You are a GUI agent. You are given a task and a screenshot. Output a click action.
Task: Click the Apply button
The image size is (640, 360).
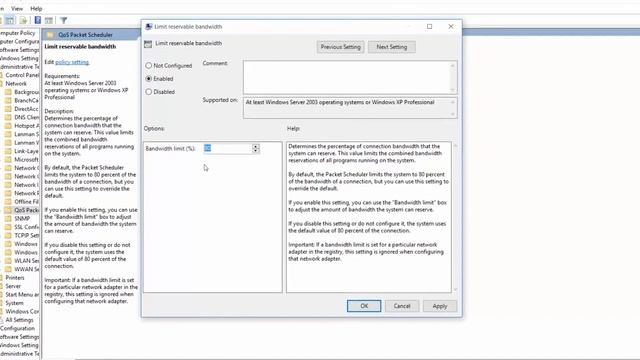coord(440,306)
